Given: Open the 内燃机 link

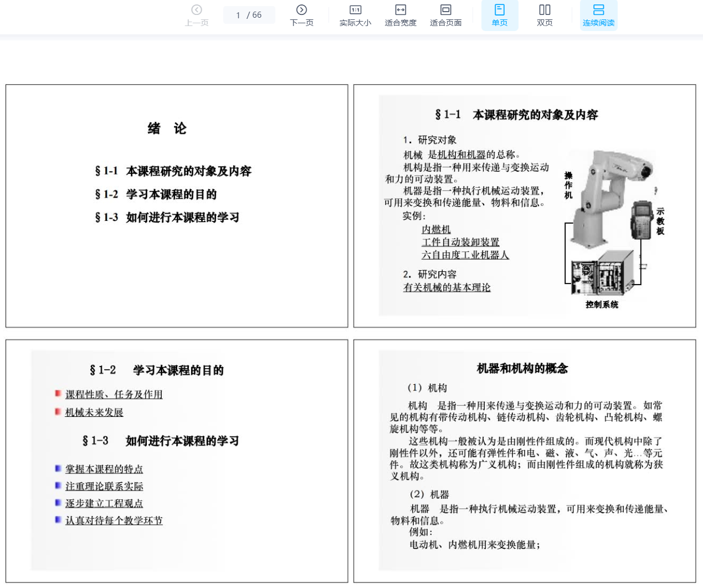Looking at the screenshot, I should click(436, 229).
